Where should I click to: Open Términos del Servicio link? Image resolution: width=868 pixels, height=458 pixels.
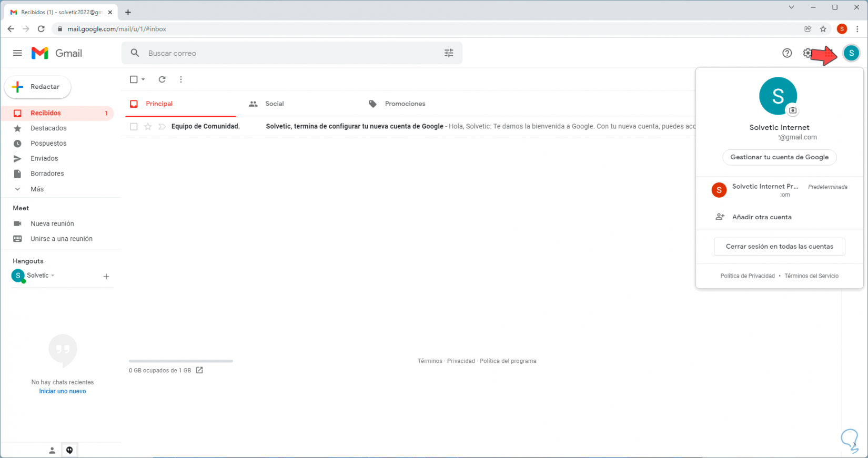pyautogui.click(x=811, y=276)
